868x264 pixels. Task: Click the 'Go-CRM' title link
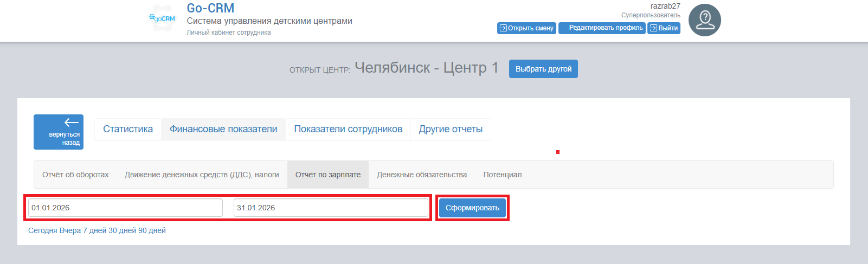point(210,8)
